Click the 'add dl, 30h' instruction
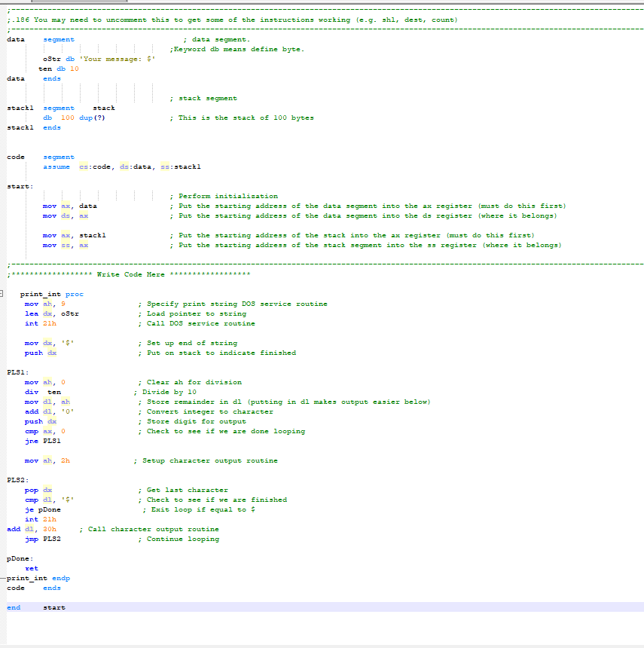 (32, 530)
